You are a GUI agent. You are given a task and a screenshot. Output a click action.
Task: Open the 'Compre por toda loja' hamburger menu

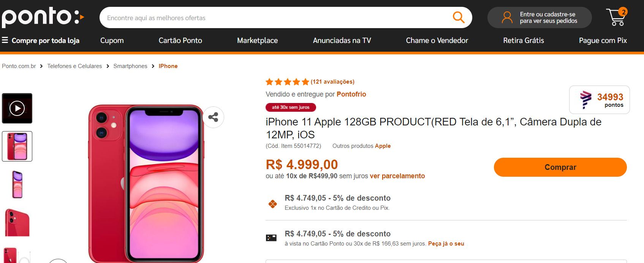tap(41, 40)
